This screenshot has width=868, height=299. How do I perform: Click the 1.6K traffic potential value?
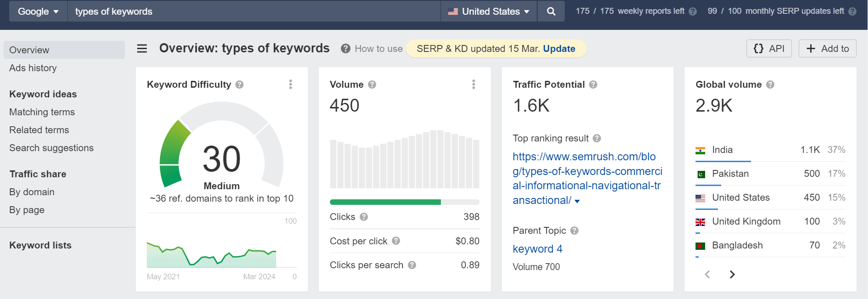click(x=531, y=106)
